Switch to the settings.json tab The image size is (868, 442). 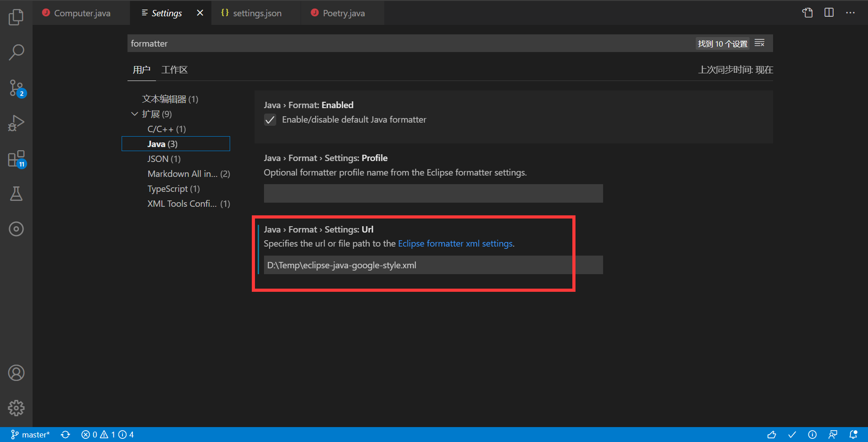click(x=256, y=13)
